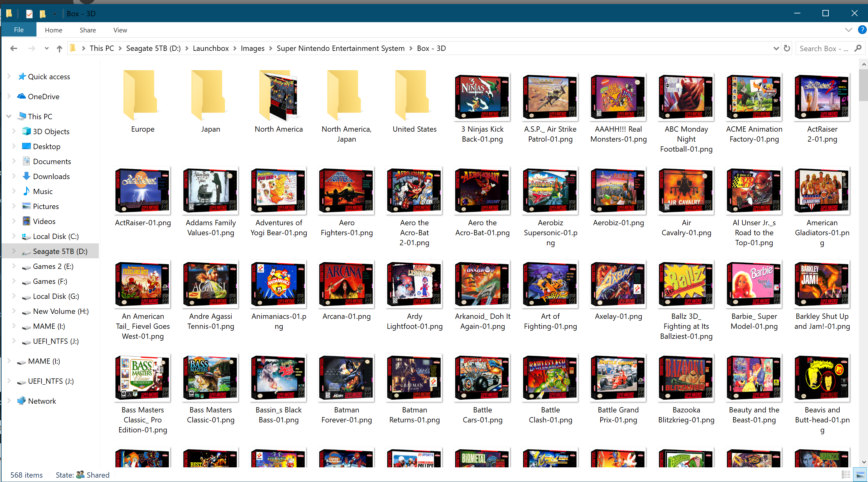The width and height of the screenshot is (868, 482).
Task: Open Customize Quick Access Toolbar dropdown
Action: [54, 14]
